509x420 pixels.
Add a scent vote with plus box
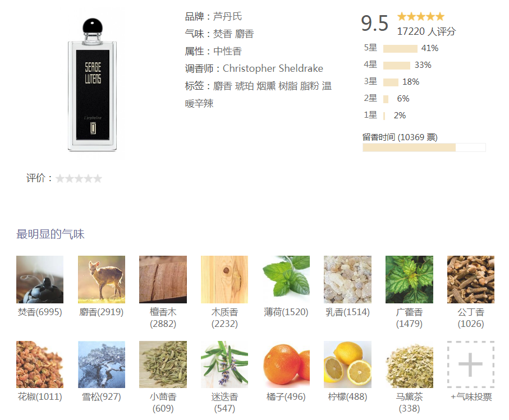[x=471, y=364]
